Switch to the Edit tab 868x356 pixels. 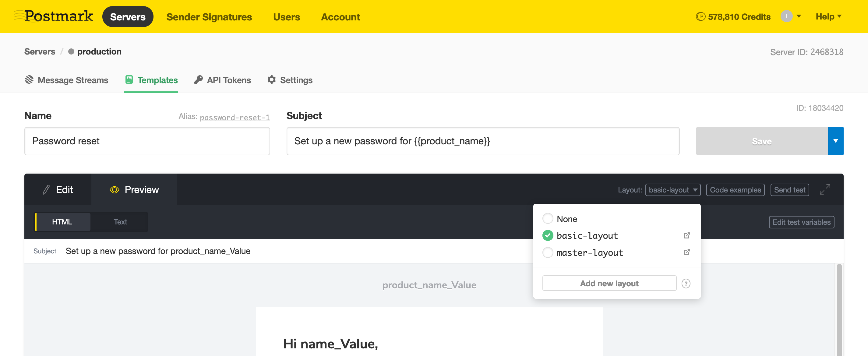[x=58, y=190]
